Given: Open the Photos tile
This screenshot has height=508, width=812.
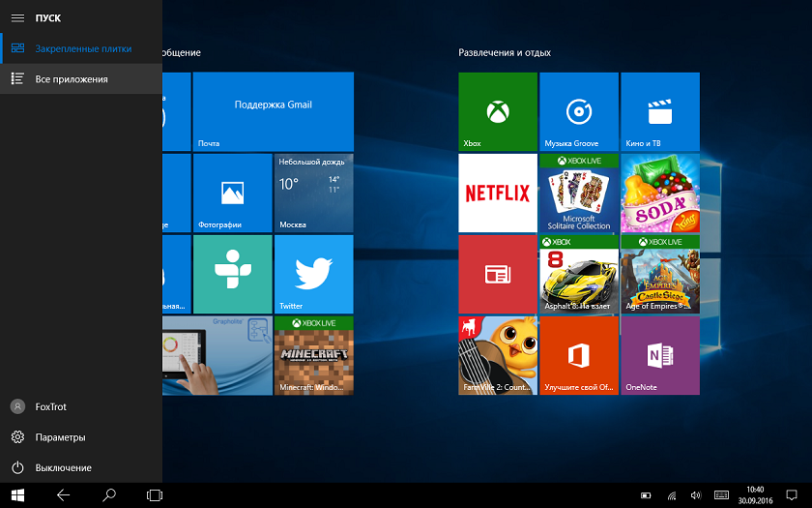Looking at the screenshot, I should pos(232,193).
